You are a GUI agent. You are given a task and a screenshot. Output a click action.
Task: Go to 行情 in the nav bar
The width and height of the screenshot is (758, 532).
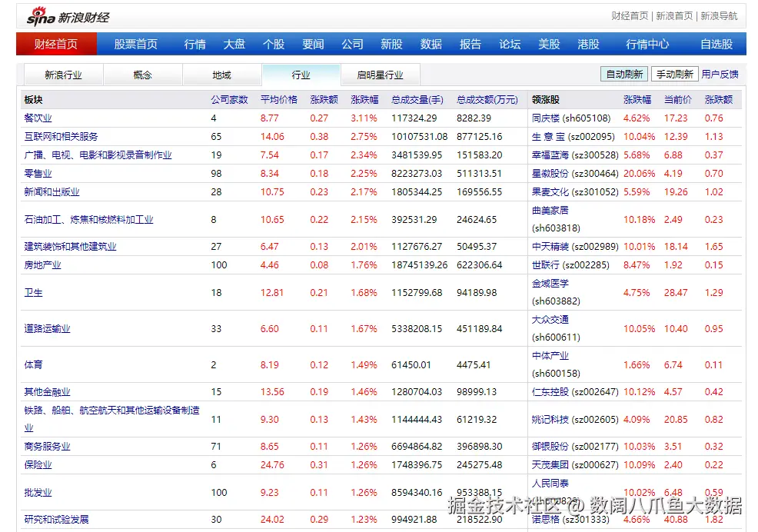coord(194,44)
